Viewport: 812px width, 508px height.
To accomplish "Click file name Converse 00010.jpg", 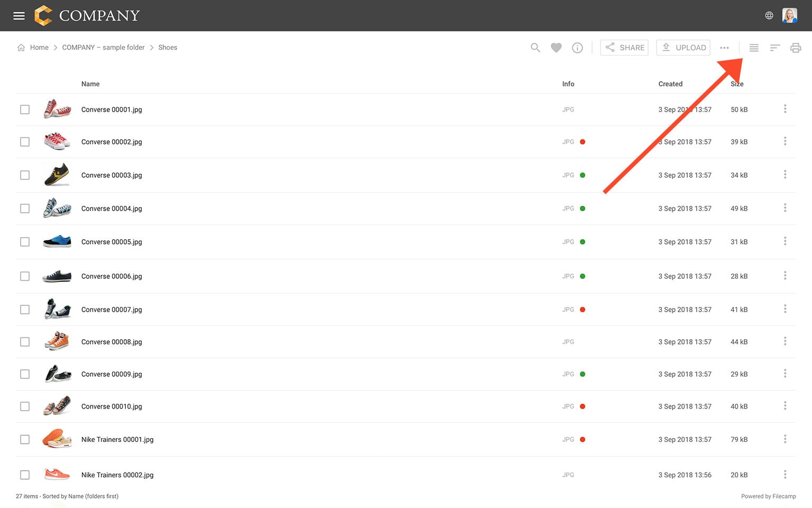I will [112, 406].
